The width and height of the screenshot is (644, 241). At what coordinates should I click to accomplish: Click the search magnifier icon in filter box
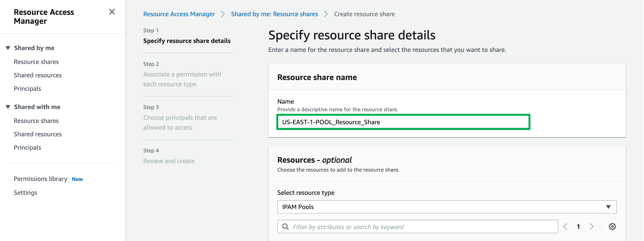coord(285,227)
